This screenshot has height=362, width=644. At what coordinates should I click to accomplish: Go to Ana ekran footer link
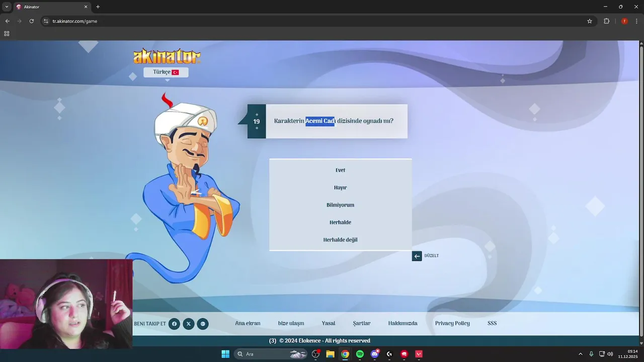pos(248,323)
